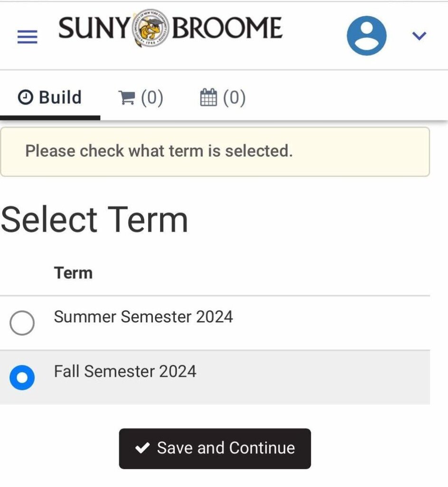Click the Term column header
The height and width of the screenshot is (487, 448).
click(x=73, y=273)
